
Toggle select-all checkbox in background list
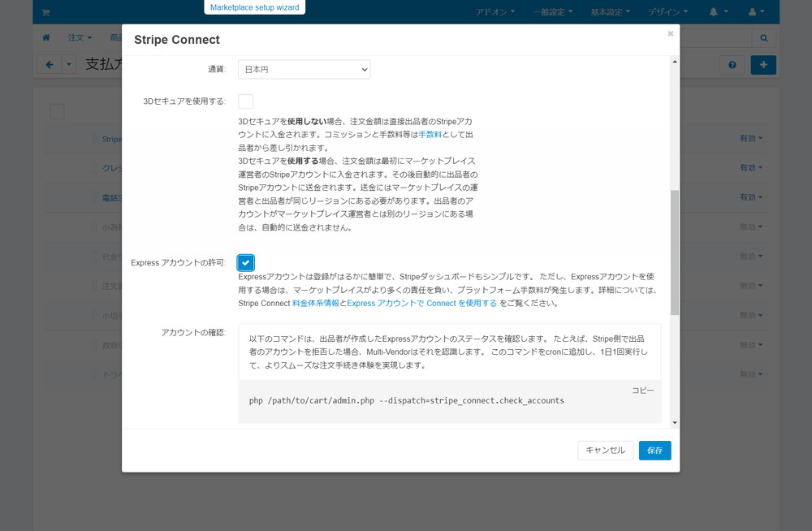coord(57,111)
